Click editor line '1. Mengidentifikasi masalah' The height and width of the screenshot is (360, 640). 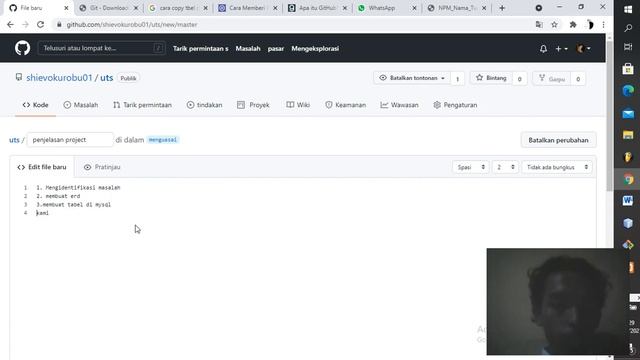pyautogui.click(x=78, y=188)
